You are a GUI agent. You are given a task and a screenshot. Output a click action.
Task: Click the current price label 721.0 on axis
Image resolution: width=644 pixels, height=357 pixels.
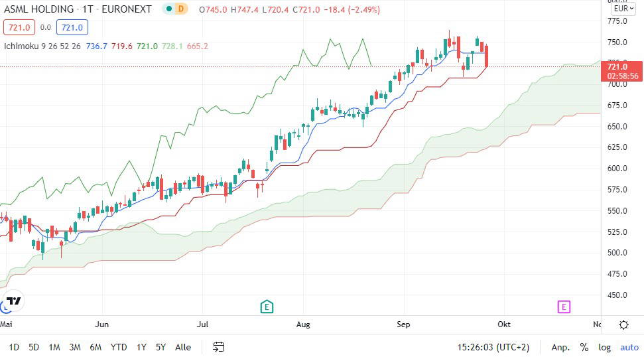(621, 70)
